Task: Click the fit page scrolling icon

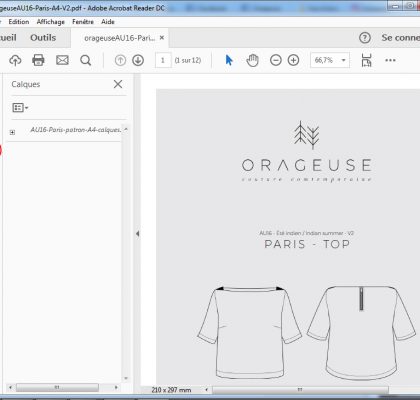Action: pyautogui.click(x=366, y=60)
